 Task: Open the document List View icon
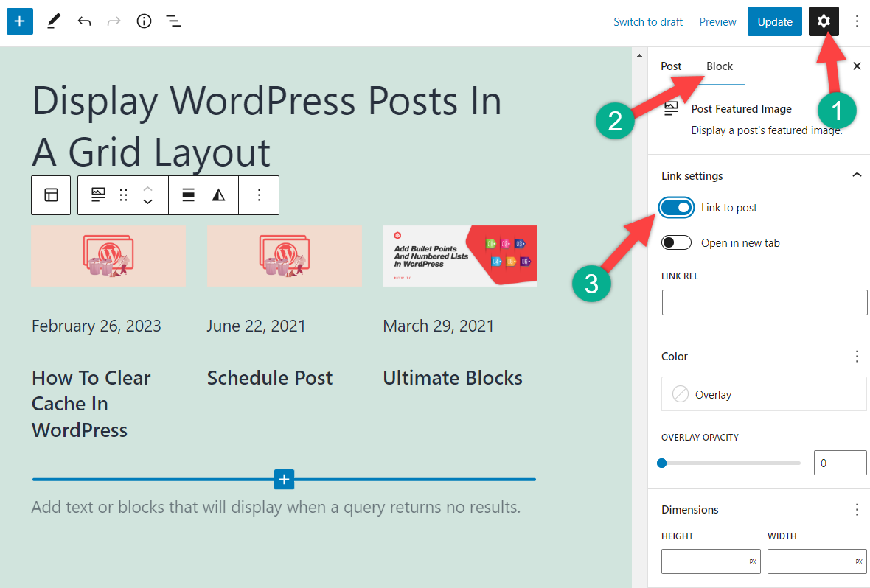click(x=173, y=21)
